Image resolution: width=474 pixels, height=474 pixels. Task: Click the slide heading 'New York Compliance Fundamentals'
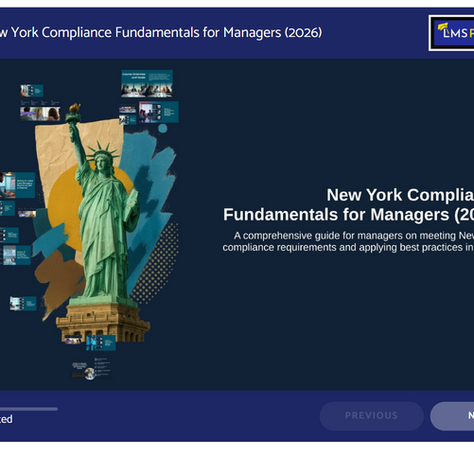[x=349, y=204]
